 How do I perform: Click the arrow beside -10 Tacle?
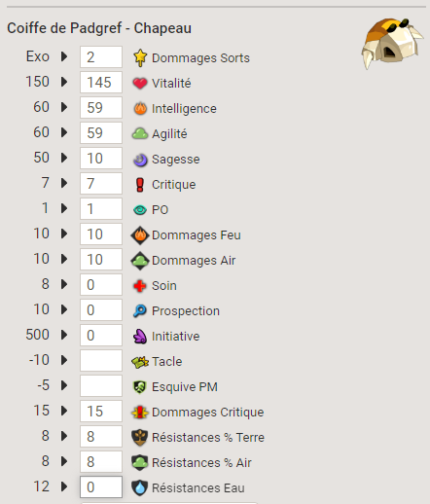[64, 360]
